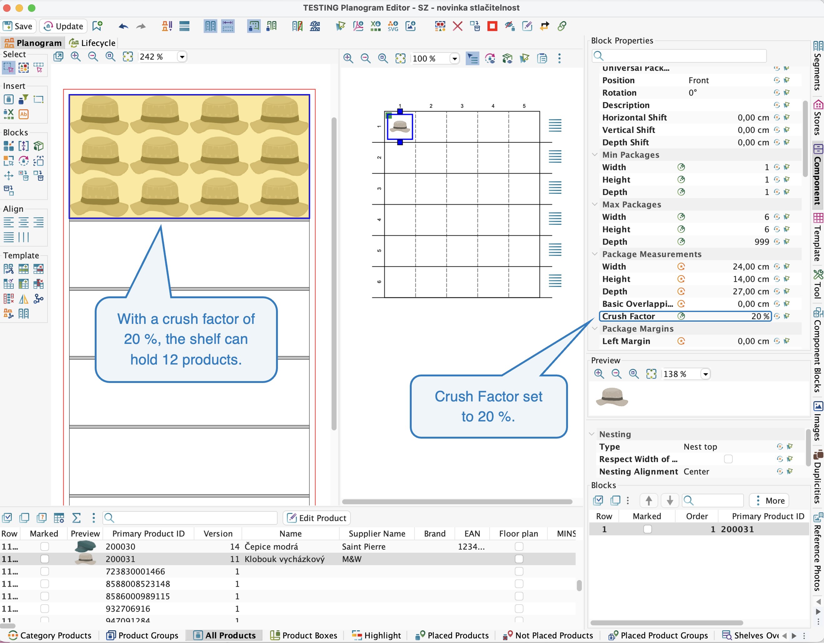Open the 138 % preview zoom dropdown

pyautogui.click(x=705, y=375)
